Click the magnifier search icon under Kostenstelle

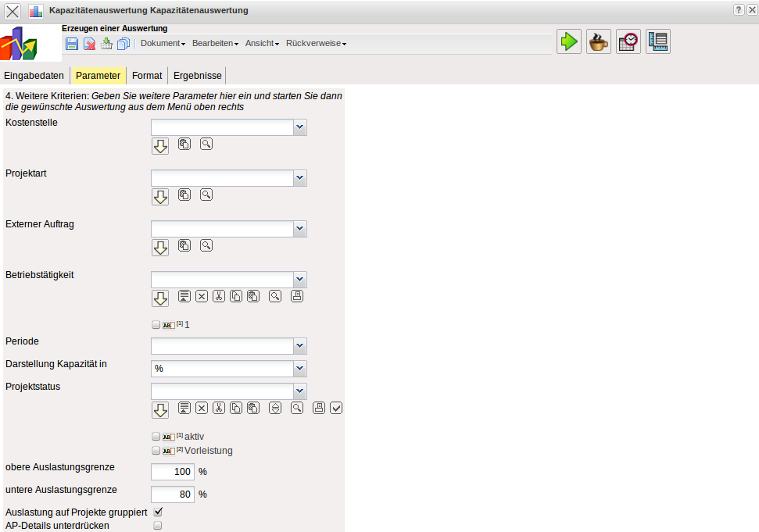coord(206,144)
